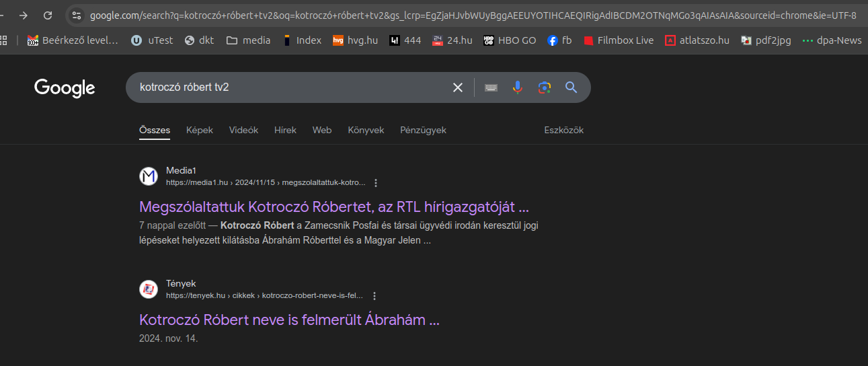Open the 24.hu bookmark
Image resolution: width=868 pixels, height=366 pixels.
(452, 40)
